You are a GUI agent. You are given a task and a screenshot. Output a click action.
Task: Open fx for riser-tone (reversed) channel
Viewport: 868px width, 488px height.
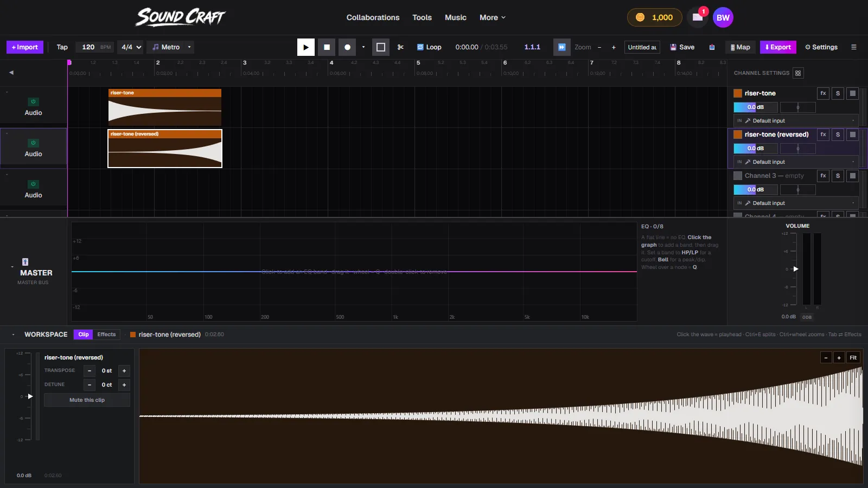coord(823,134)
